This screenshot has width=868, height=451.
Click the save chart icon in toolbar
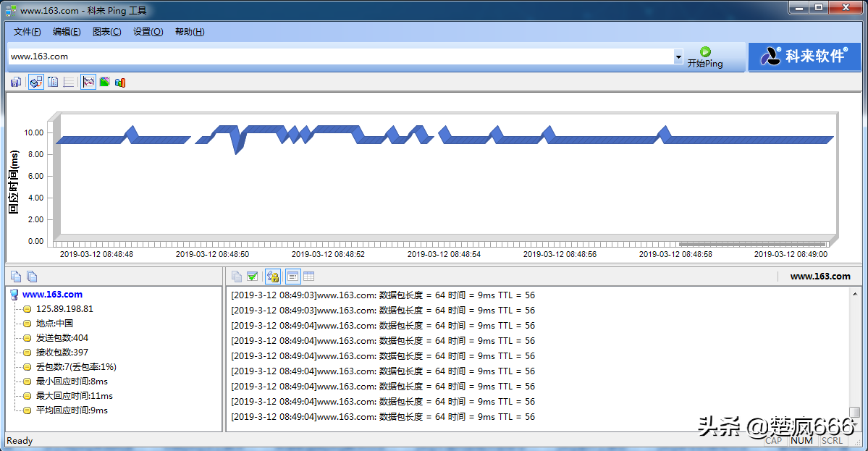[16, 82]
